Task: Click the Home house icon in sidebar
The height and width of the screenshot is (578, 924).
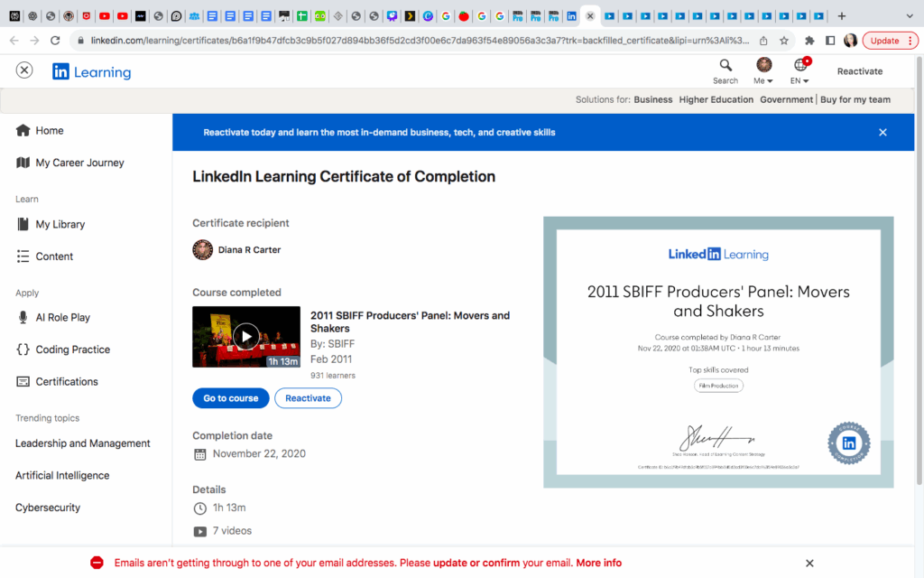Action: tap(23, 130)
